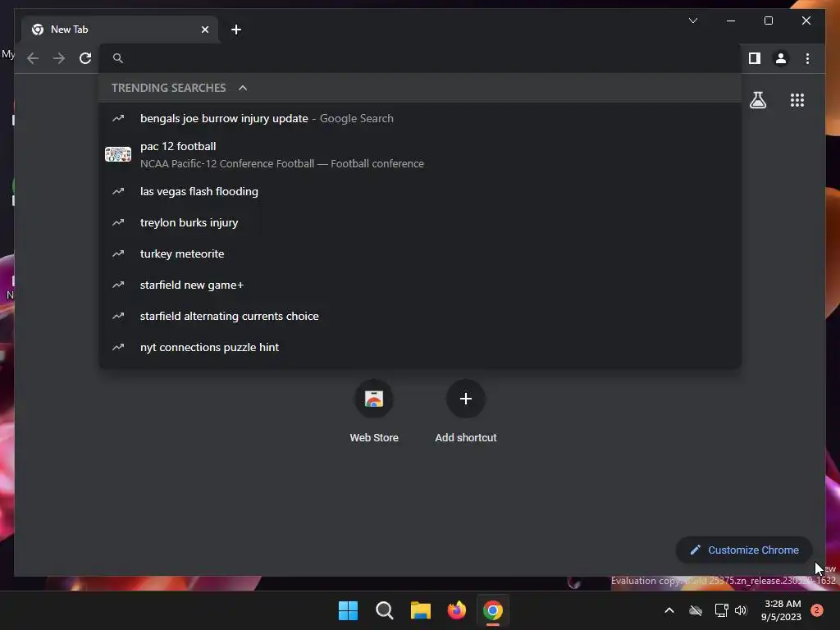This screenshot has width=840, height=630.
Task: Click the browser back arrow
Action: click(x=33, y=58)
